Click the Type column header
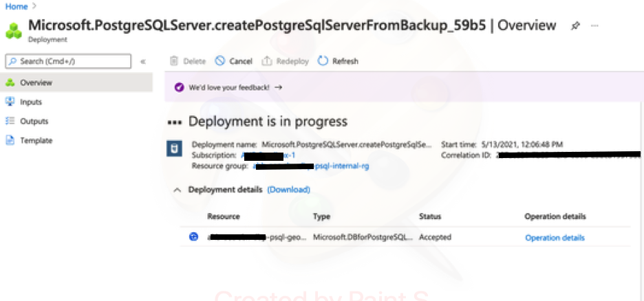 tap(321, 216)
